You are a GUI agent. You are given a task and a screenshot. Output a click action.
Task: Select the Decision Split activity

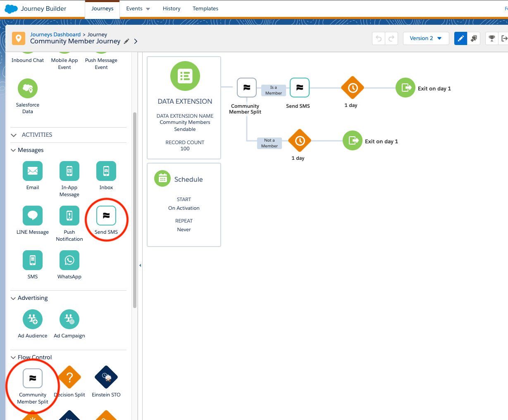[69, 377]
